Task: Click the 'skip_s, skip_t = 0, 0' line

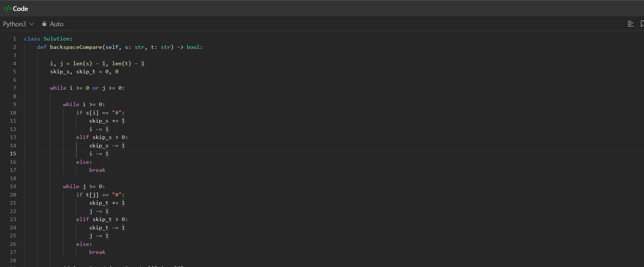Action: click(x=84, y=71)
